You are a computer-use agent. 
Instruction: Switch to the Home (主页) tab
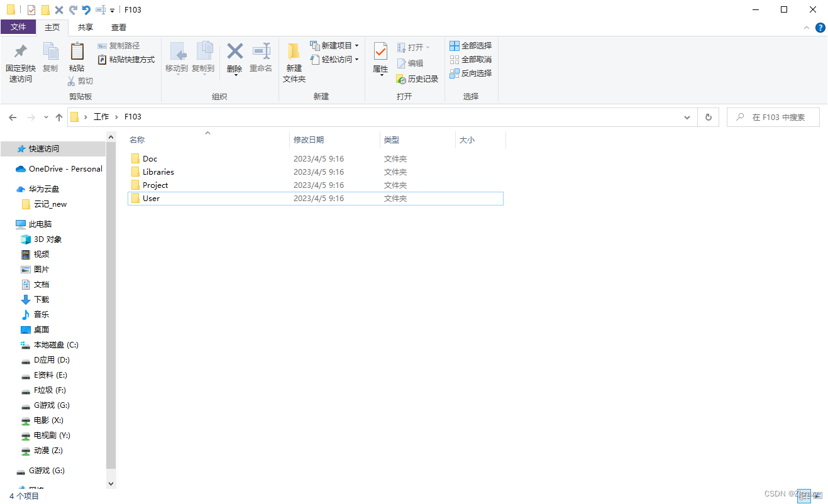click(52, 27)
